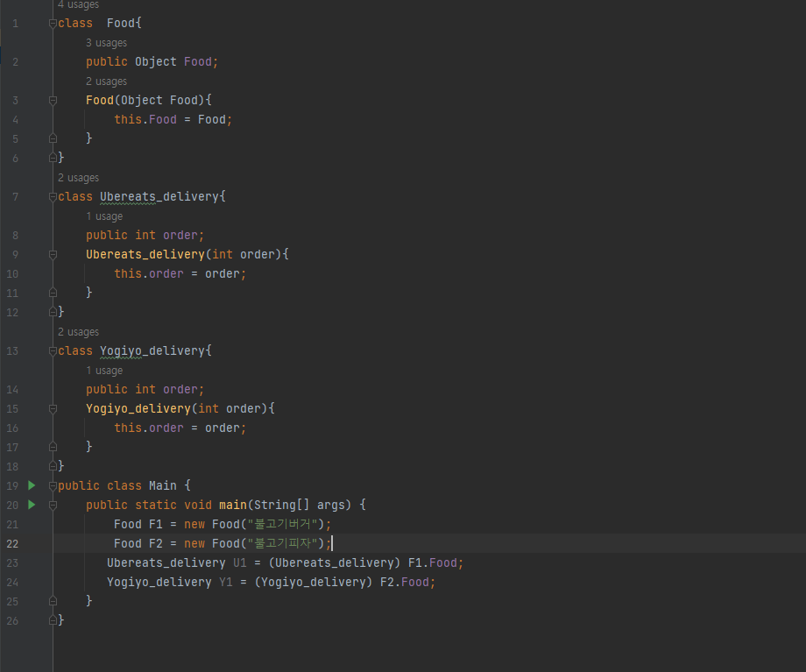Open the '3 usages' hint above Object Food field

106,43
